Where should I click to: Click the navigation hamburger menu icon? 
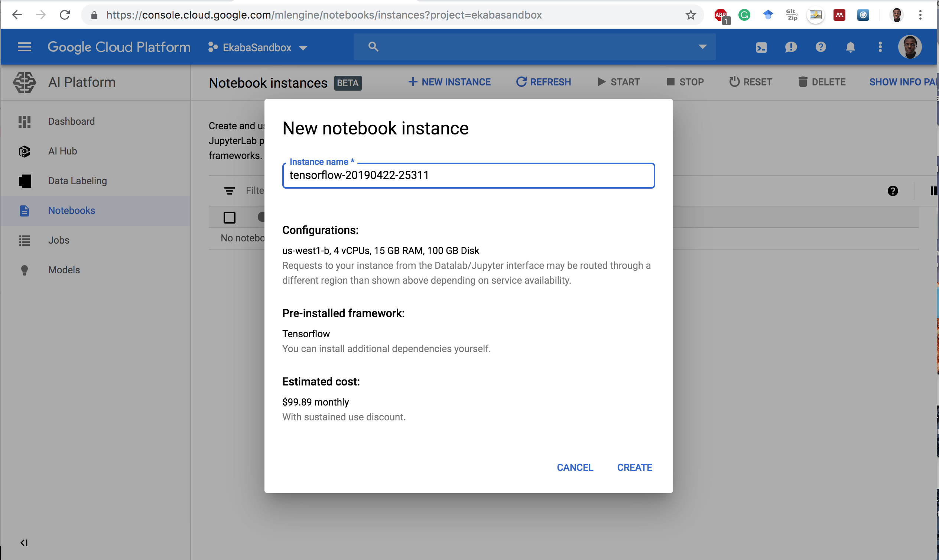24,47
